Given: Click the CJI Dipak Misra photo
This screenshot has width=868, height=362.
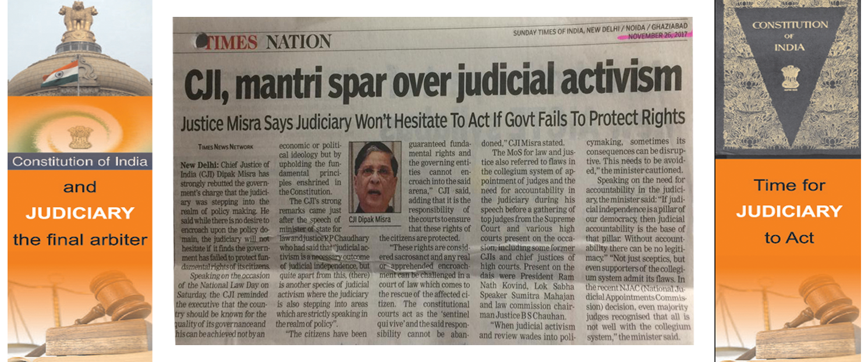Looking at the screenshot, I should pos(375,177).
